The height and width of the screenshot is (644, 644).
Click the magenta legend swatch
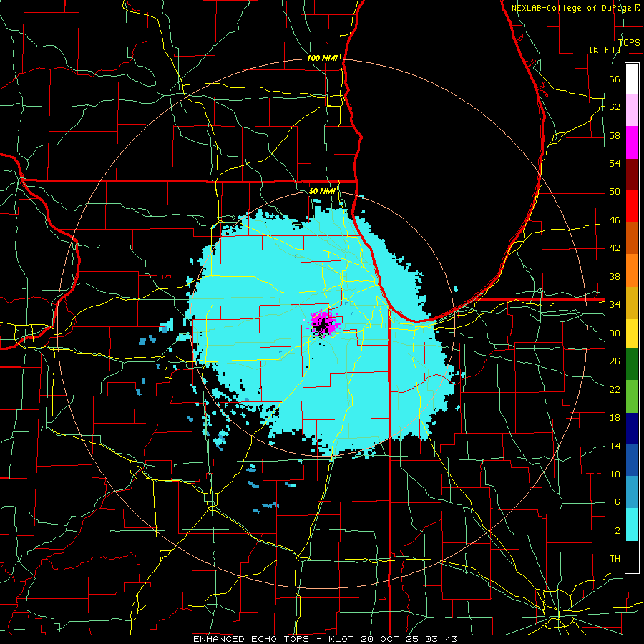(x=632, y=142)
